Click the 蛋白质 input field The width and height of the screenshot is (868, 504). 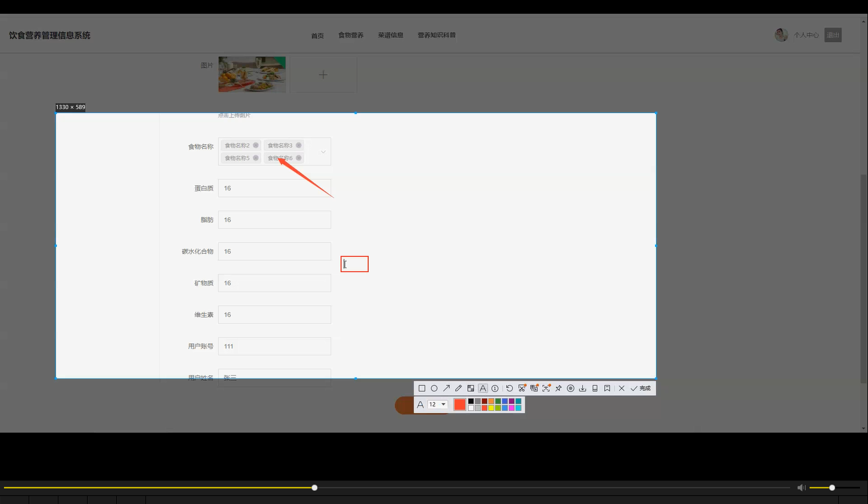click(x=274, y=188)
